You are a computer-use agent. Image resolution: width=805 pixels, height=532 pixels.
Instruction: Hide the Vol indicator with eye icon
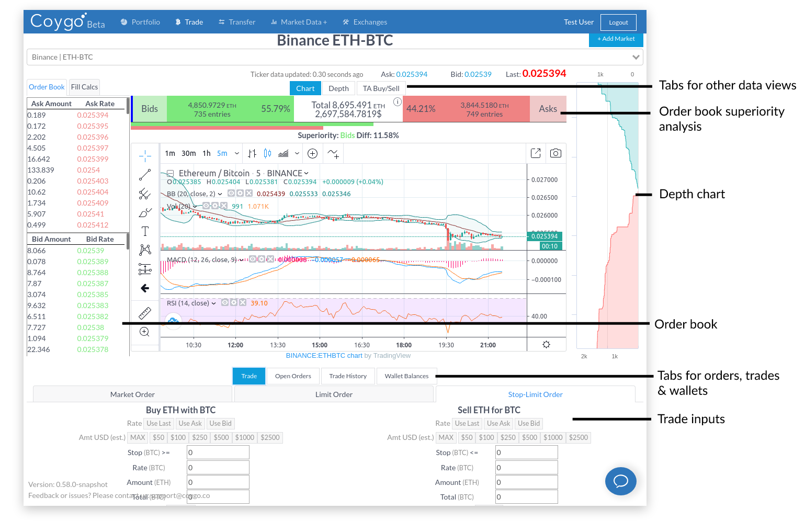tap(206, 206)
